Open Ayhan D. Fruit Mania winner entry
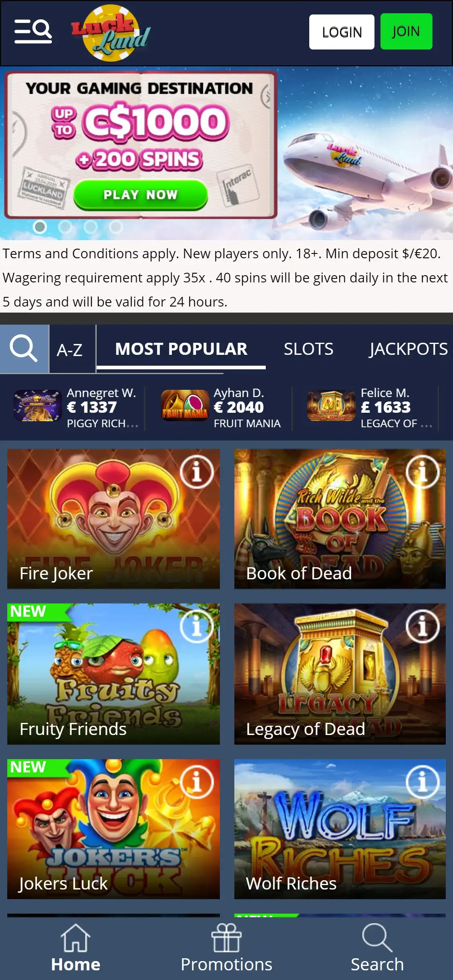This screenshot has width=453, height=980. click(x=221, y=407)
